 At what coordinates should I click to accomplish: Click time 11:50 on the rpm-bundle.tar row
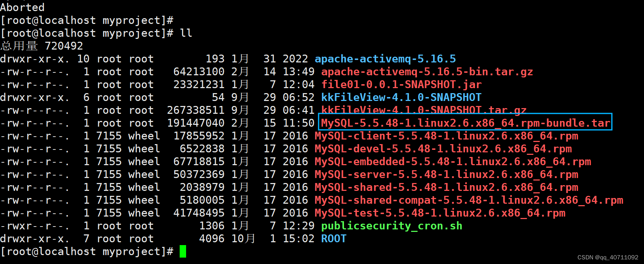click(x=299, y=123)
